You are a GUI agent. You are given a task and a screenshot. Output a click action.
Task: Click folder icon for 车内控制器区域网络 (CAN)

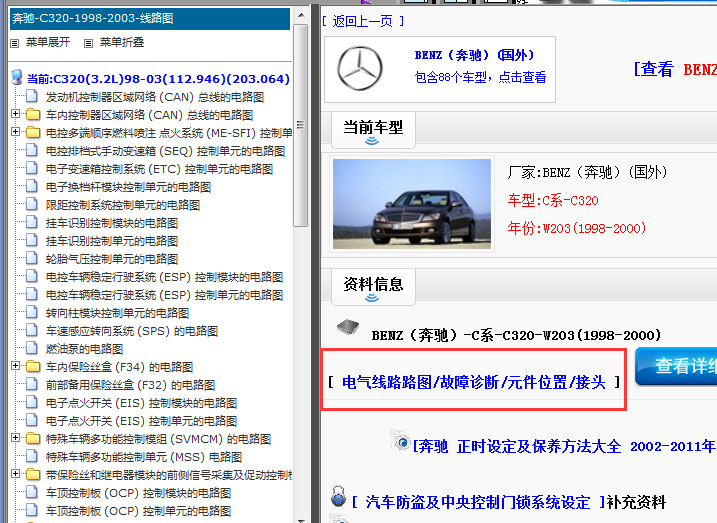coord(33,114)
